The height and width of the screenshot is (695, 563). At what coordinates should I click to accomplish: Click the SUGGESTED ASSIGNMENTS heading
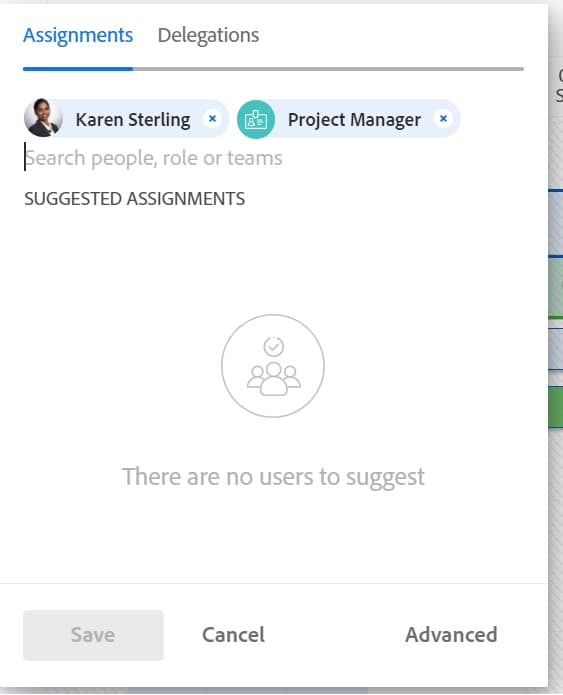(134, 199)
